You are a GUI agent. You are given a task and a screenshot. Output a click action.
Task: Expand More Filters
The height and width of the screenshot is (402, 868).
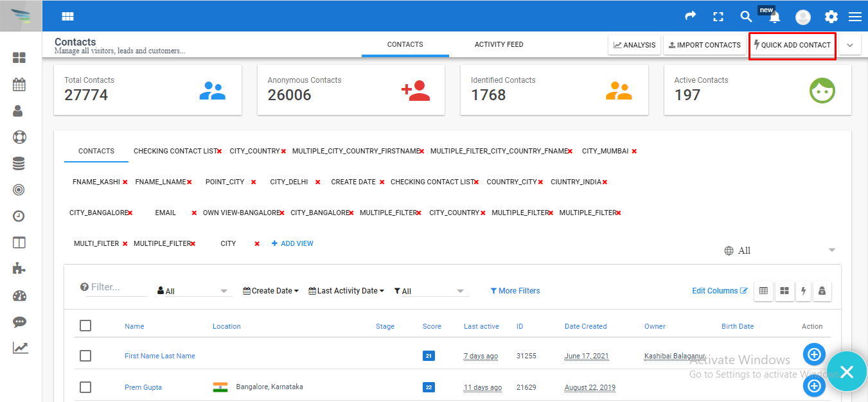click(515, 291)
